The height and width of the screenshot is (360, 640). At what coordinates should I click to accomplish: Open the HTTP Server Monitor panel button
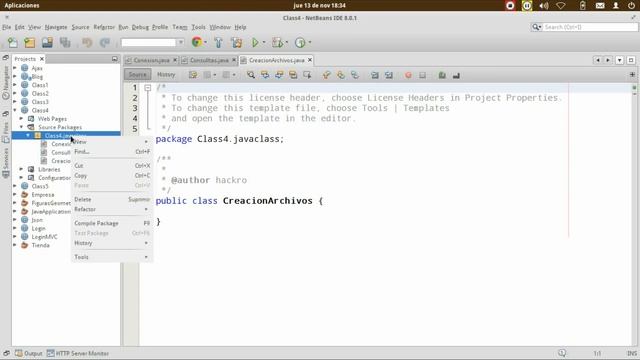[78, 353]
